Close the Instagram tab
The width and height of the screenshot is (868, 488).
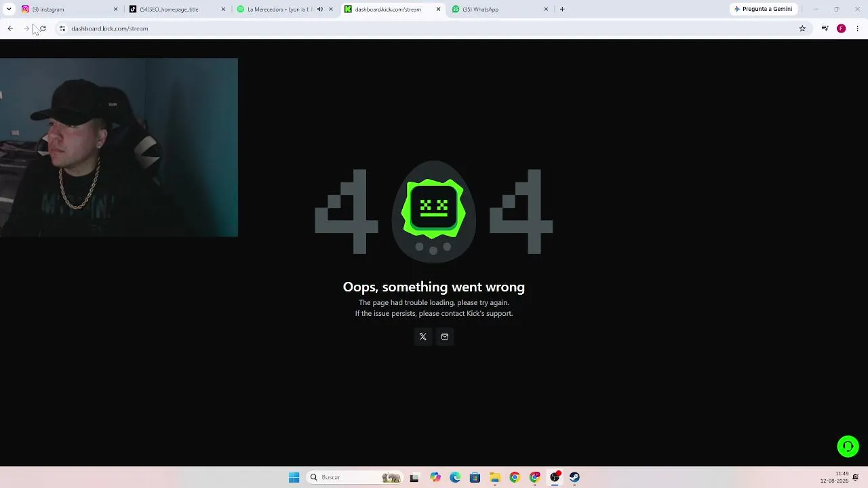point(115,9)
